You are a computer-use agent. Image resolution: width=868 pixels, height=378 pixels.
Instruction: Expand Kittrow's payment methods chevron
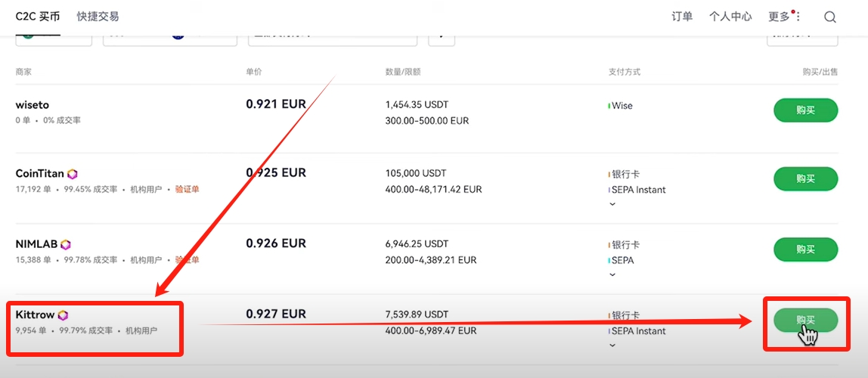(x=612, y=345)
